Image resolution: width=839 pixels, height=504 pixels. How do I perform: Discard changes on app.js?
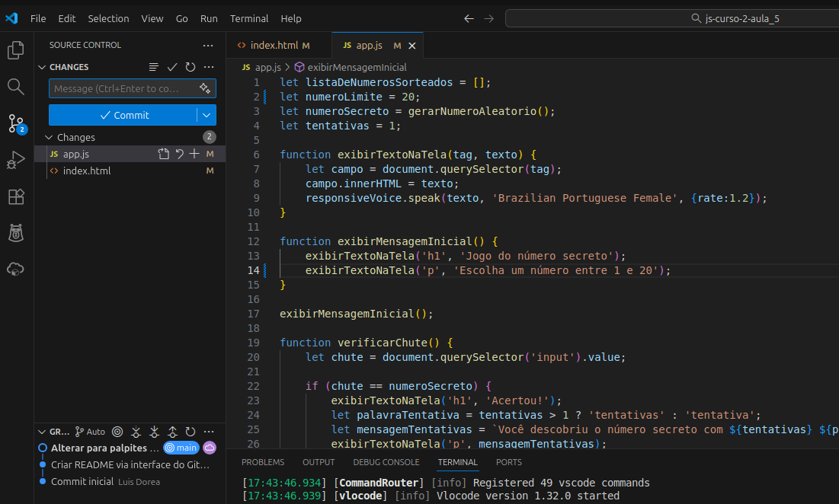tap(179, 154)
